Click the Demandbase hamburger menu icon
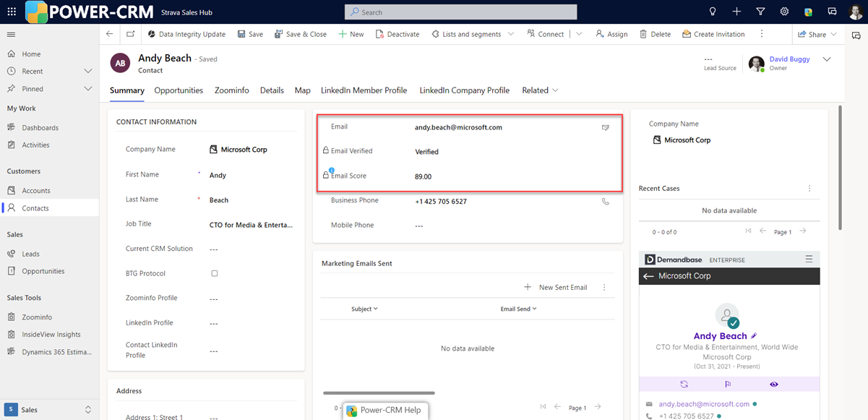The width and height of the screenshot is (868, 420). (x=809, y=260)
